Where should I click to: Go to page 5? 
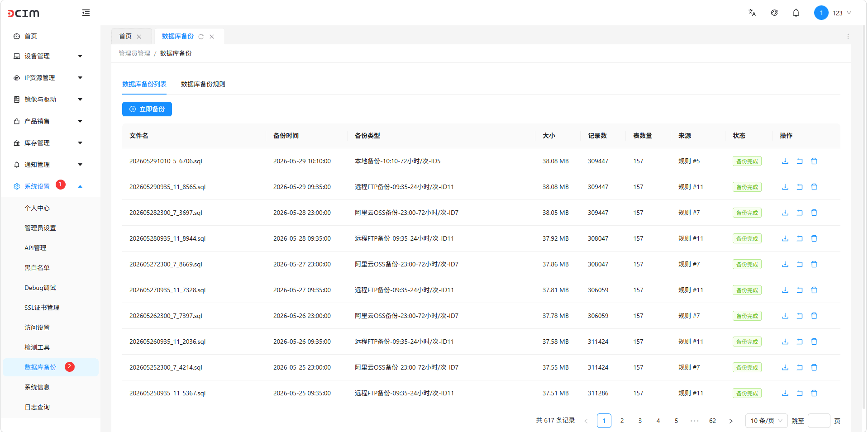point(676,421)
